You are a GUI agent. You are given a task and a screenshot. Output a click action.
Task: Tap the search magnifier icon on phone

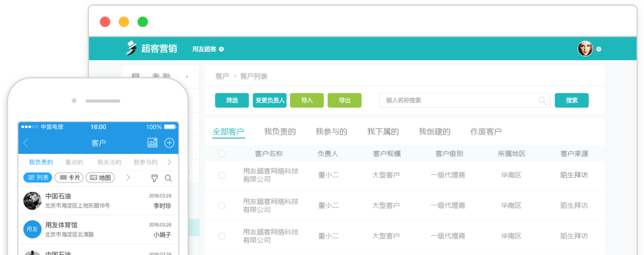[x=168, y=178]
